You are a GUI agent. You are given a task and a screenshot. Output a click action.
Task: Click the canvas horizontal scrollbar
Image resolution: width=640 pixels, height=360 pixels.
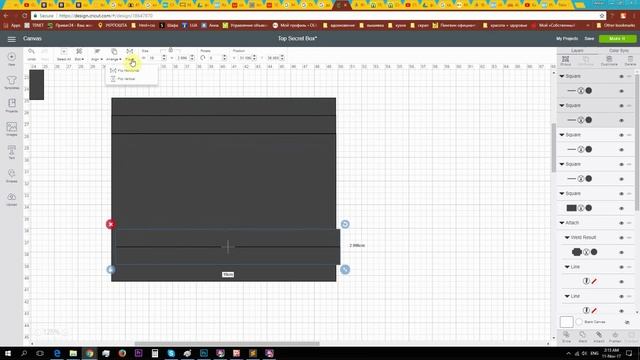[x=227, y=344]
